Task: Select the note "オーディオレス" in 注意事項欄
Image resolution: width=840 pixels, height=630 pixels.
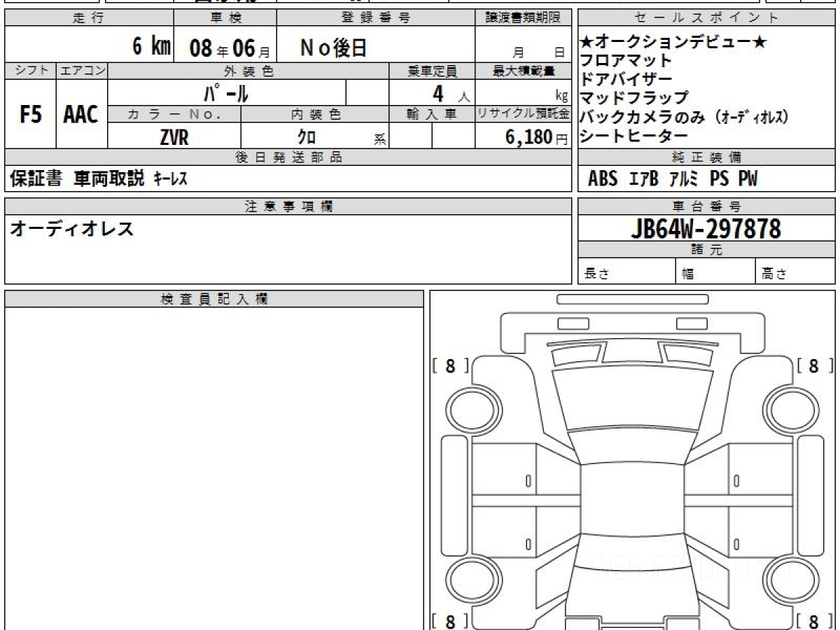Action: click(x=71, y=228)
